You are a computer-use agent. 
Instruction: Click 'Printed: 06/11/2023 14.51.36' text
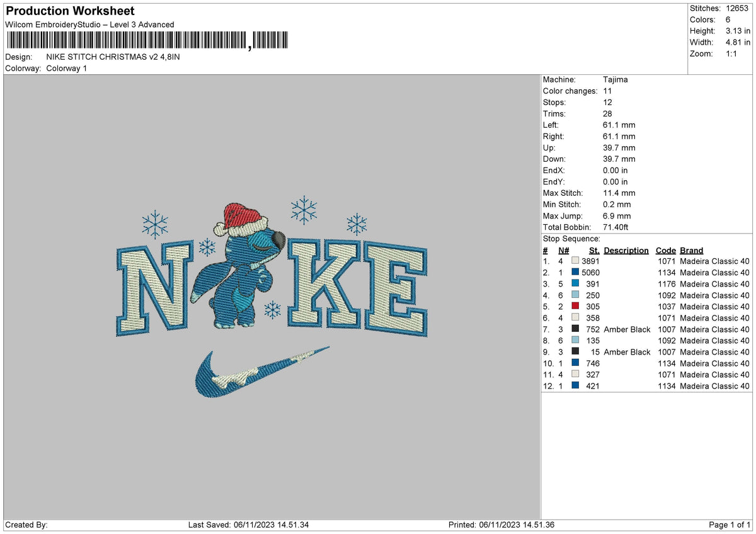coord(501,525)
